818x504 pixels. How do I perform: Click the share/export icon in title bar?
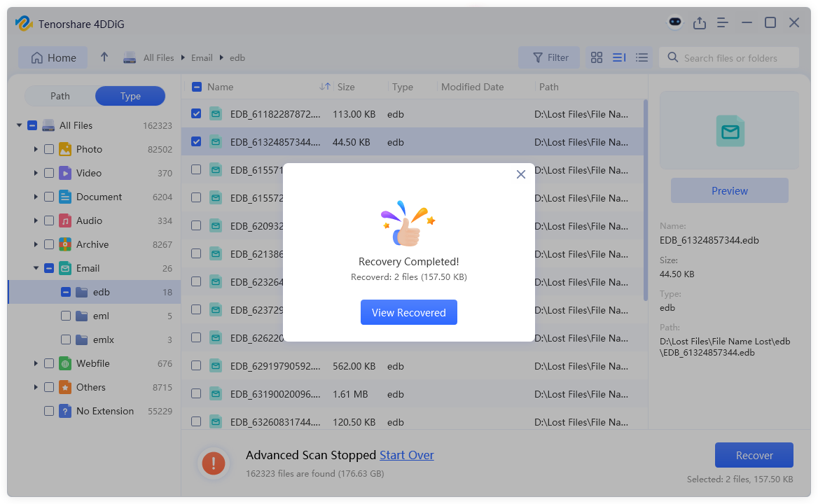(x=700, y=23)
